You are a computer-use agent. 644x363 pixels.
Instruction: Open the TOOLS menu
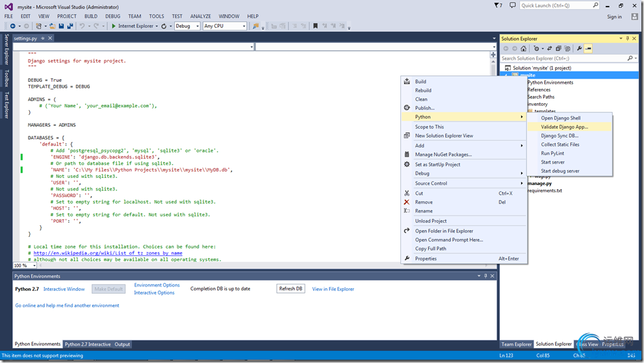click(x=157, y=16)
